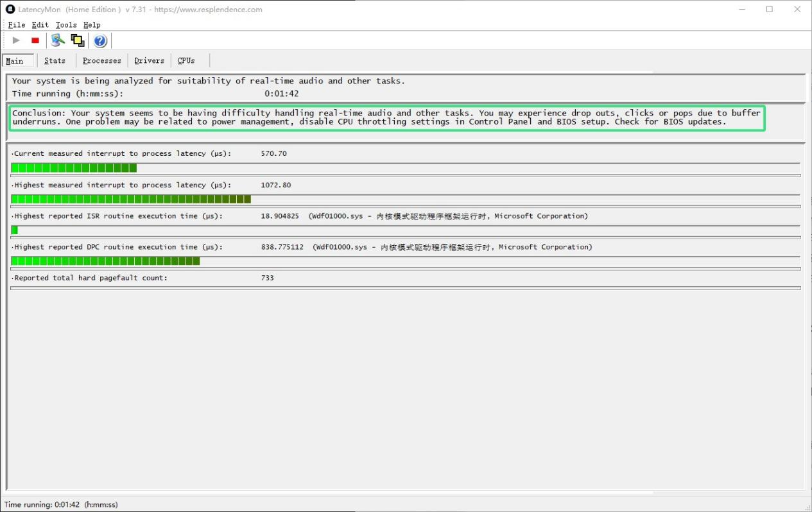Screen dimensions: 812x512
Task: Select the CPUs tab
Action: tap(186, 60)
